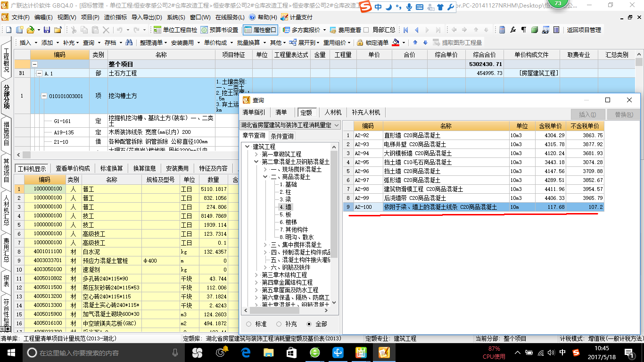Select the 3.梁 tree item
Image resolution: width=644 pixels, height=362 pixels.
point(285,199)
